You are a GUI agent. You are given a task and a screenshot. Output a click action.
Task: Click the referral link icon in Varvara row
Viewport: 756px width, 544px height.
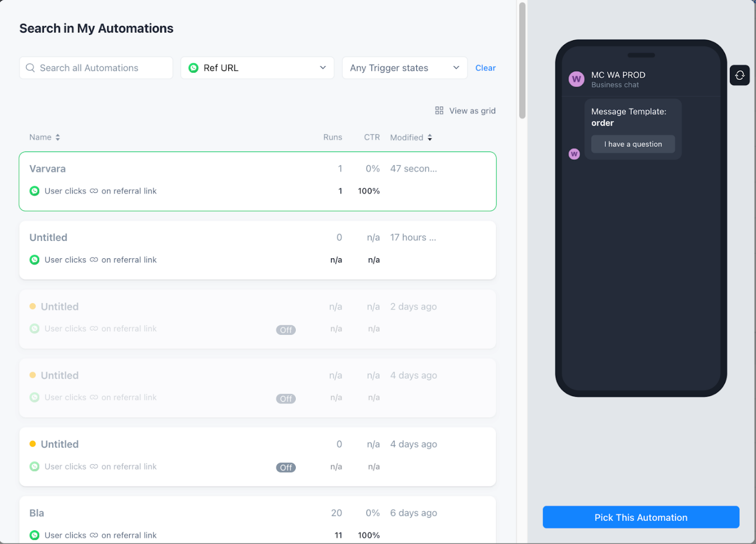click(x=94, y=191)
